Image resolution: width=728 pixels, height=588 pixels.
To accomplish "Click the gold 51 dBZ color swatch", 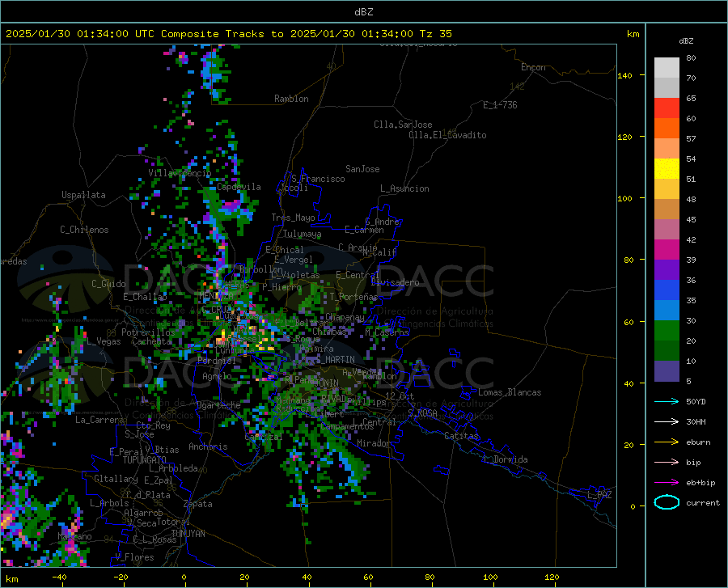I will tap(667, 189).
